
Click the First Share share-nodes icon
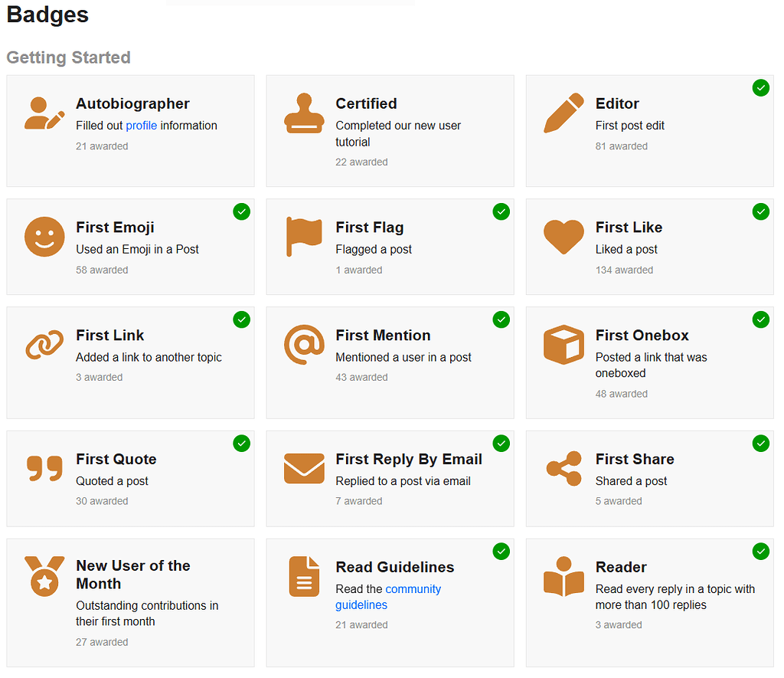563,468
